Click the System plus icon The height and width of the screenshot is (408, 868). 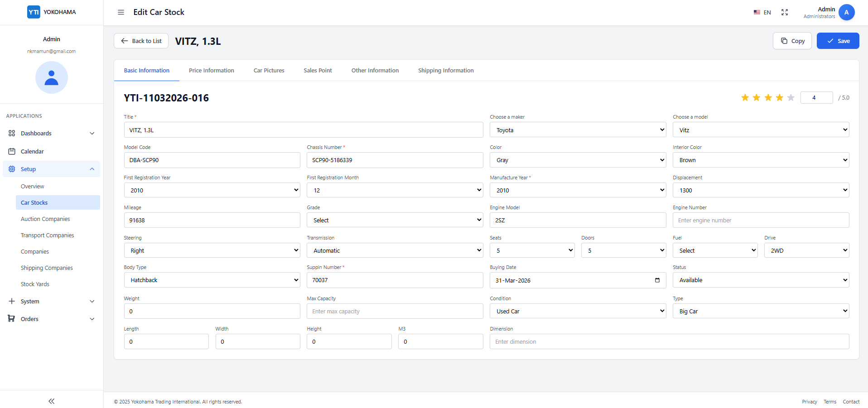(12, 301)
